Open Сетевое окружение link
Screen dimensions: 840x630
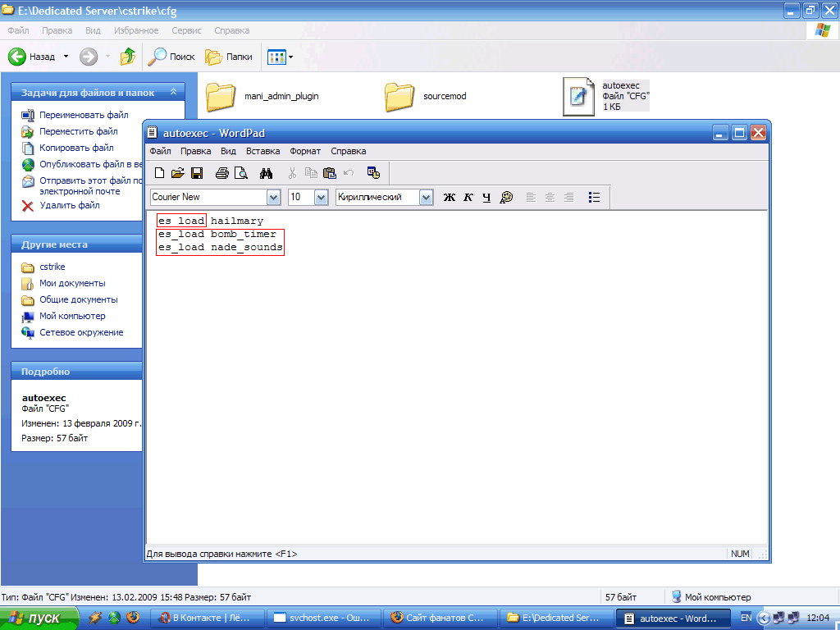pyautogui.click(x=81, y=333)
